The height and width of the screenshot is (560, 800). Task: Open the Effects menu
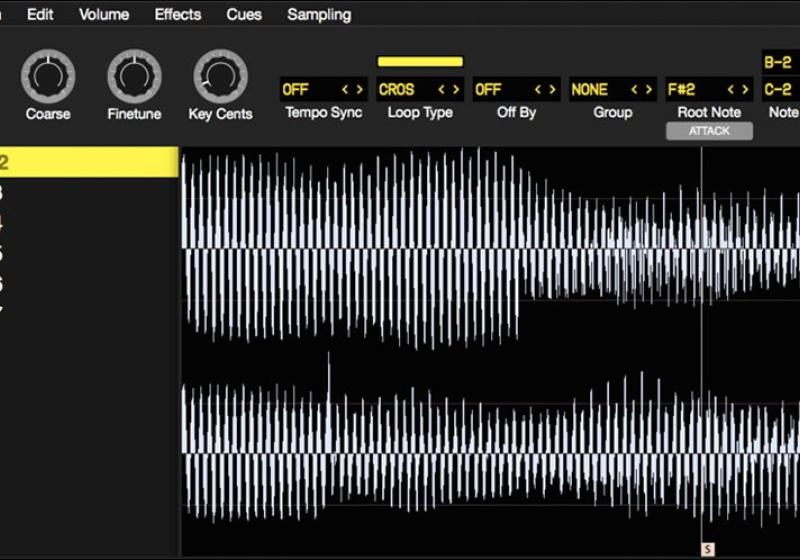tap(178, 14)
